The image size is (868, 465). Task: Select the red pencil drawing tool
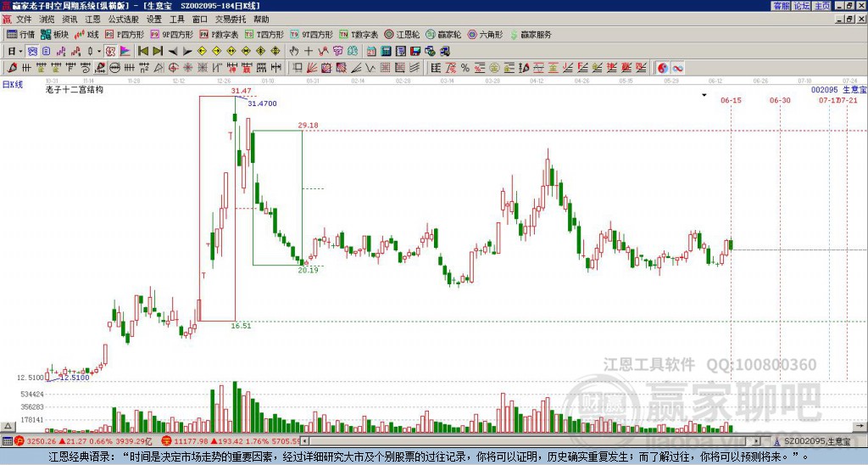tap(12, 68)
